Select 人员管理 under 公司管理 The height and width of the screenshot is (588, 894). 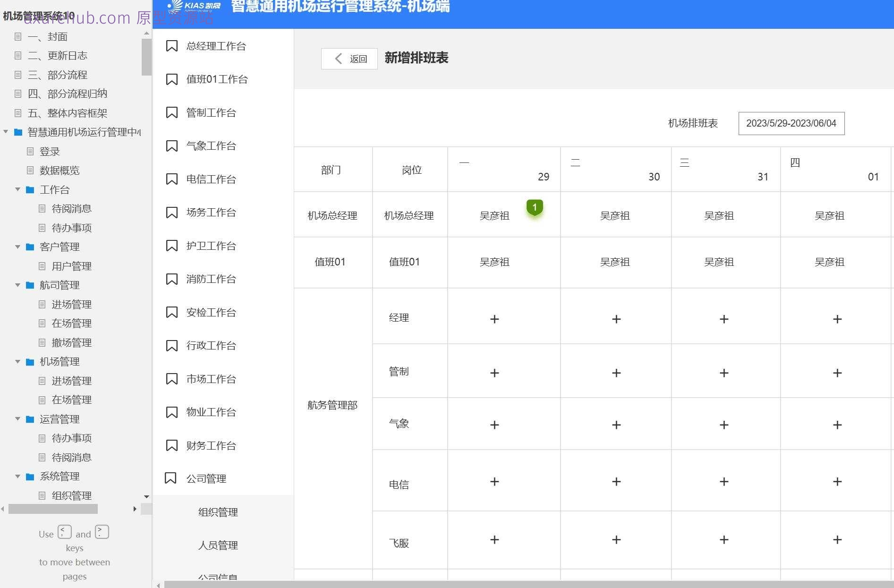218,545
